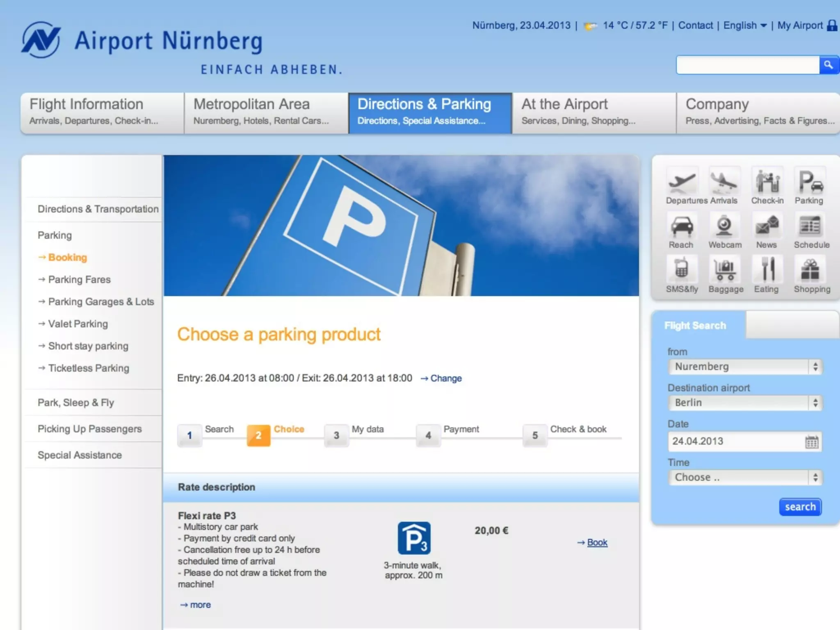Click the Book link for Flexi rate P3
This screenshot has width=840, height=630.
(597, 542)
